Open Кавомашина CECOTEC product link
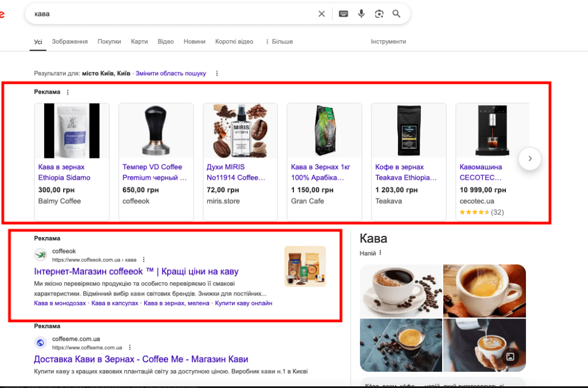Image resolution: width=588 pixels, height=388 pixels. (481, 172)
